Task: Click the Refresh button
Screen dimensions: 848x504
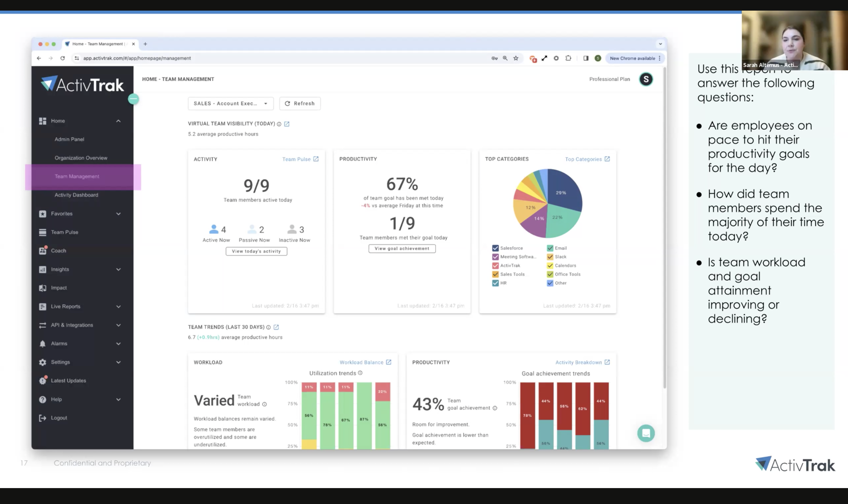Action: (300, 103)
